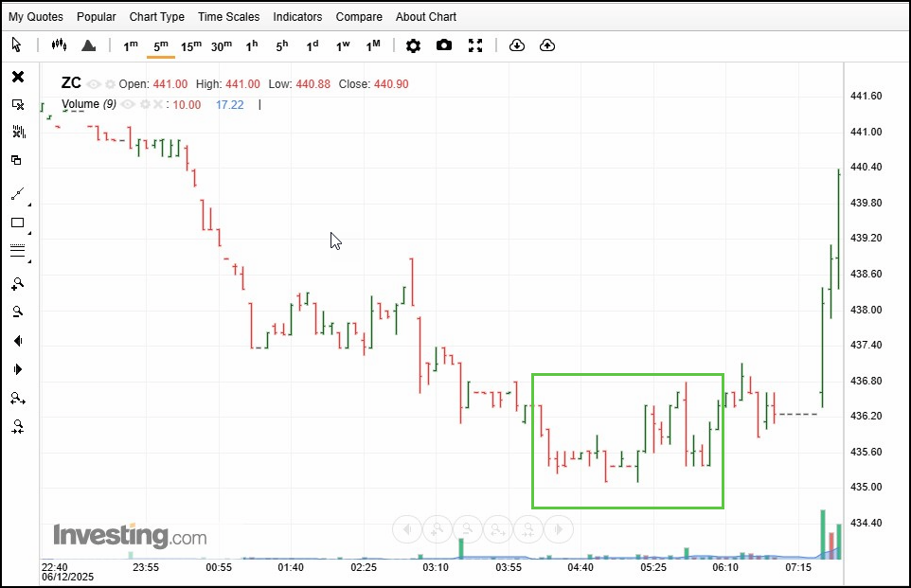Click the X icon in left sidebar
The image size is (911, 588).
(x=18, y=77)
